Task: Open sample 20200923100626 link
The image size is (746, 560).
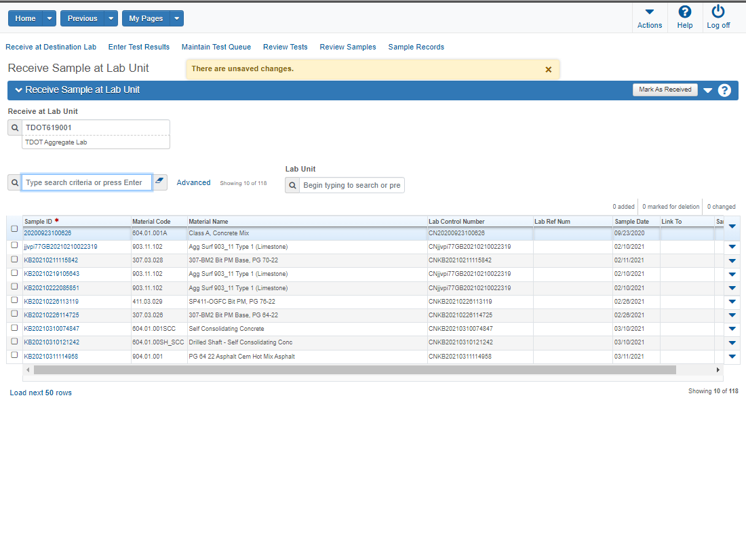Action: 47,233
